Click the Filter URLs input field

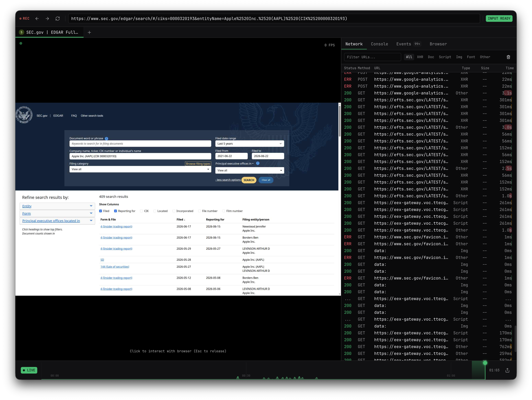tap(373, 57)
